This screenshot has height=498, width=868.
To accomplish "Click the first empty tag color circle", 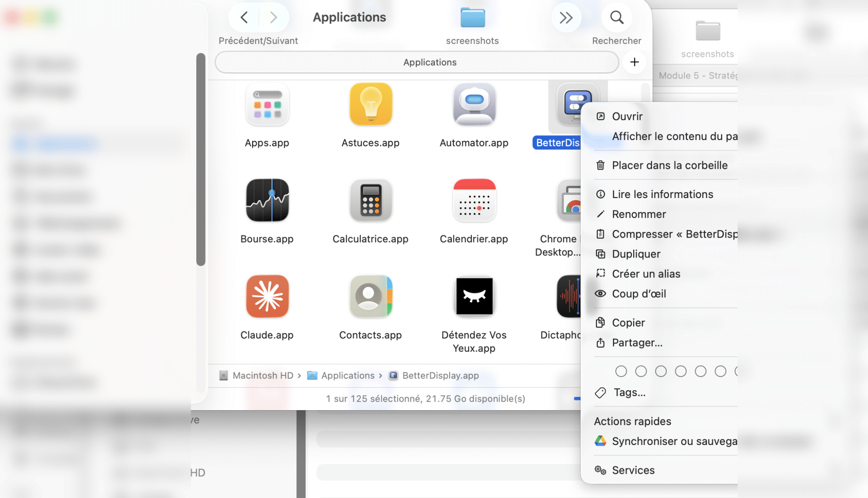I will pyautogui.click(x=621, y=371).
